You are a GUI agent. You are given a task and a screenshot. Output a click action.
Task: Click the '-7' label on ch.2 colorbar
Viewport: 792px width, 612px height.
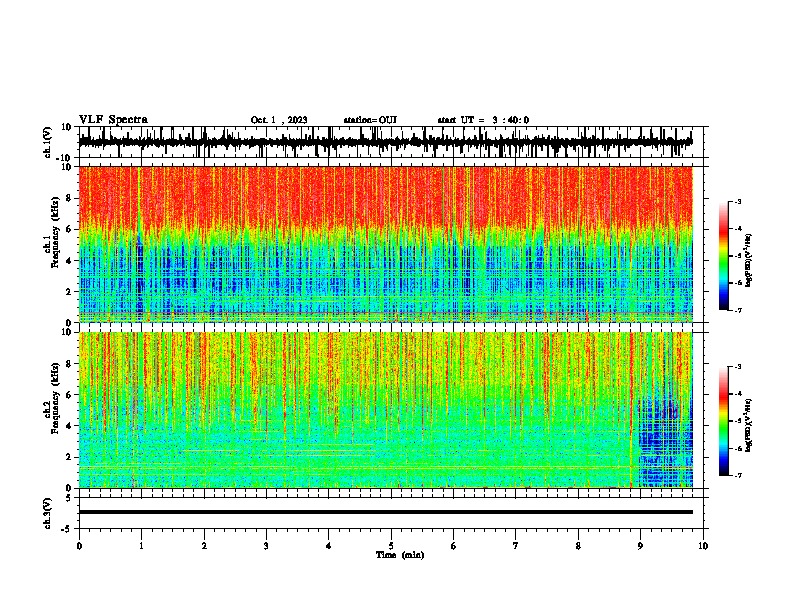[737, 475]
